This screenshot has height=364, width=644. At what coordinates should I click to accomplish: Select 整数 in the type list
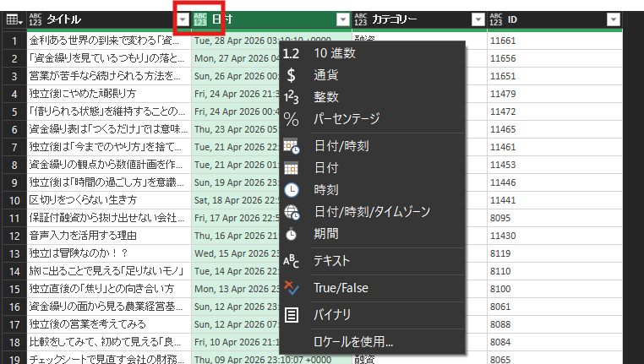point(327,96)
